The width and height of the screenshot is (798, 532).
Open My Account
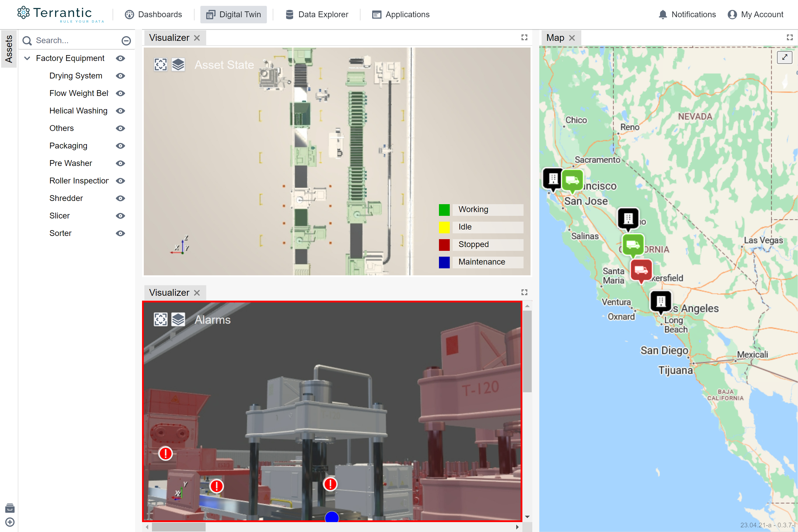point(756,15)
